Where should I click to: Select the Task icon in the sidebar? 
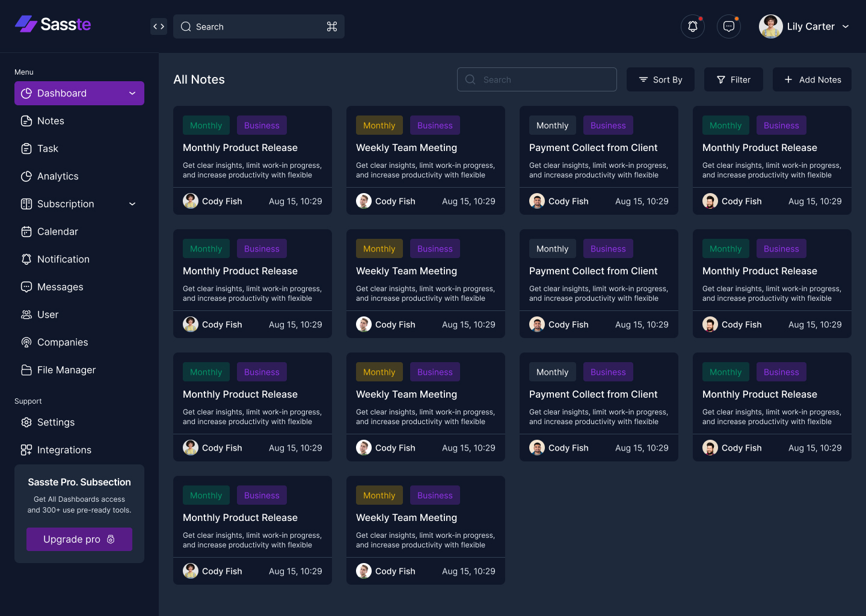[26, 149]
